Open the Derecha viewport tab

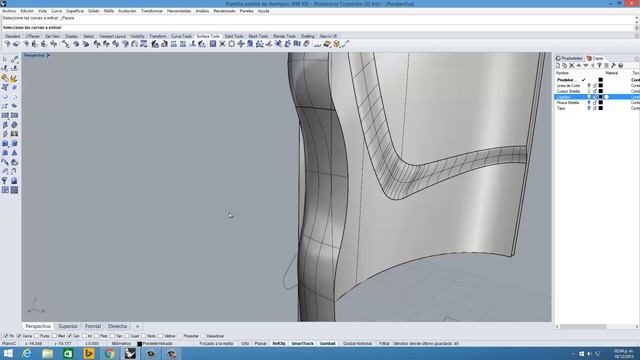118,327
